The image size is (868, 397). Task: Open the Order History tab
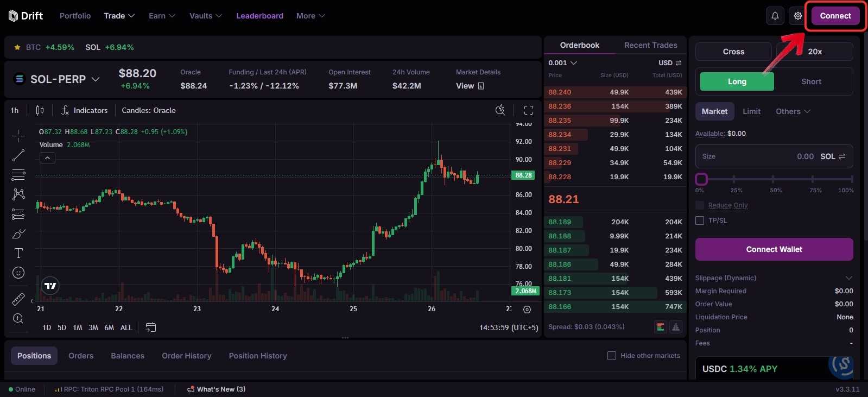coord(186,356)
